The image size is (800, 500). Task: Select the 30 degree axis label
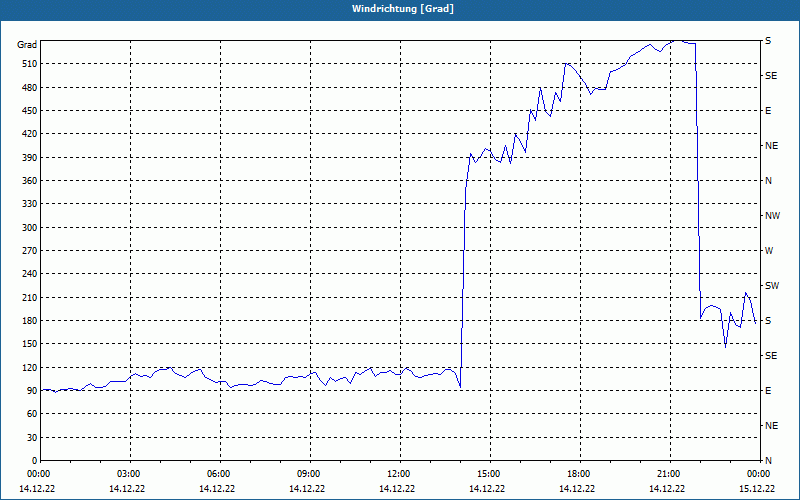point(32,437)
